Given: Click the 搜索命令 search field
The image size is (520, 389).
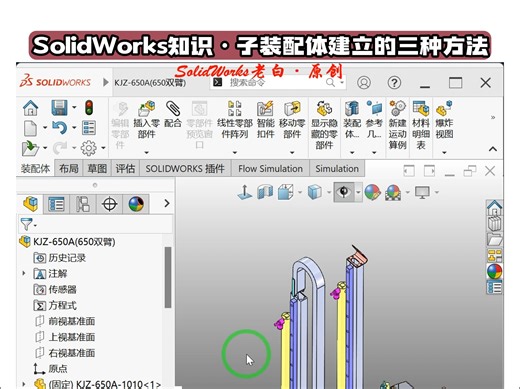Looking at the screenshot, I should point(278,82).
